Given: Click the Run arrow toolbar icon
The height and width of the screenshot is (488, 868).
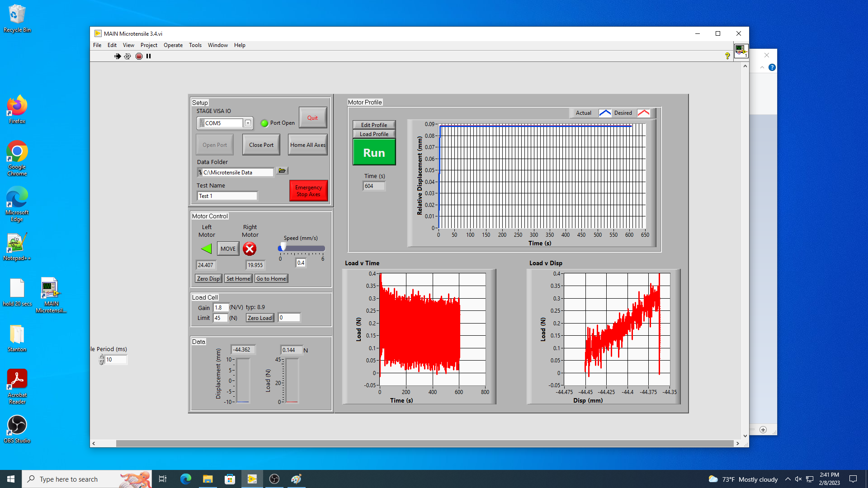Looking at the screenshot, I should click(x=118, y=56).
